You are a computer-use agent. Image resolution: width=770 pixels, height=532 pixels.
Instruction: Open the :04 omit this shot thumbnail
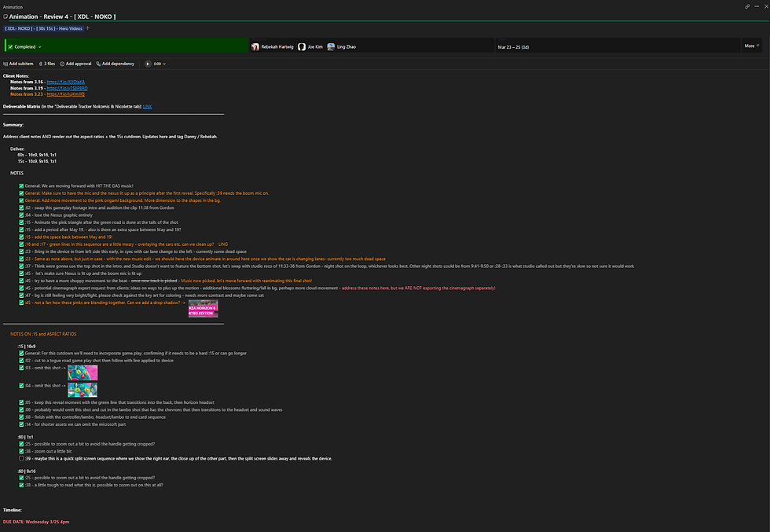point(82,390)
